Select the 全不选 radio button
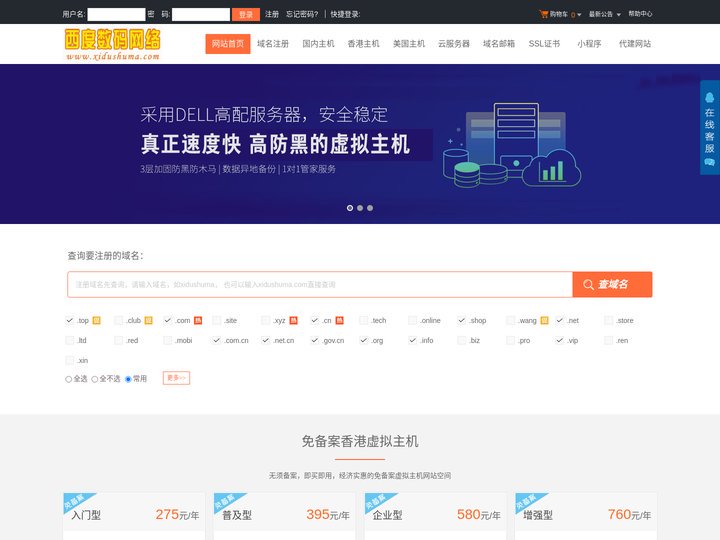This screenshot has width=720, height=540. coord(95,379)
